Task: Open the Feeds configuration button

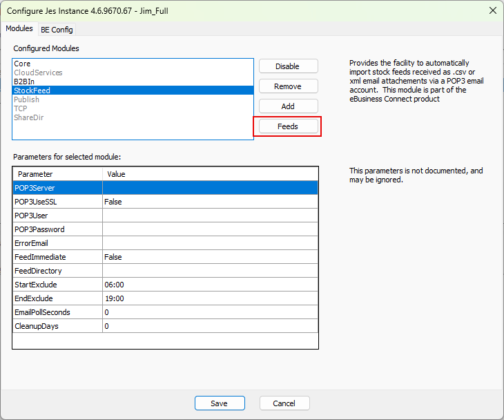Action: [x=288, y=126]
